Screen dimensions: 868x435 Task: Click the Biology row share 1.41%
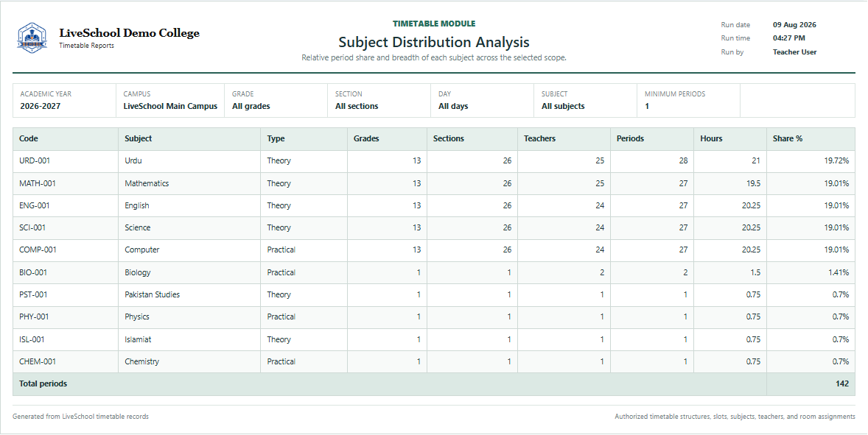point(839,272)
